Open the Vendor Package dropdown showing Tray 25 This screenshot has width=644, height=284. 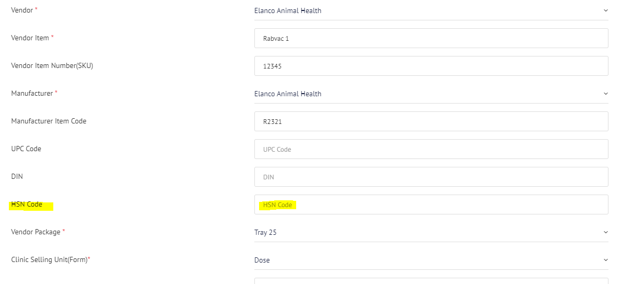click(x=431, y=232)
